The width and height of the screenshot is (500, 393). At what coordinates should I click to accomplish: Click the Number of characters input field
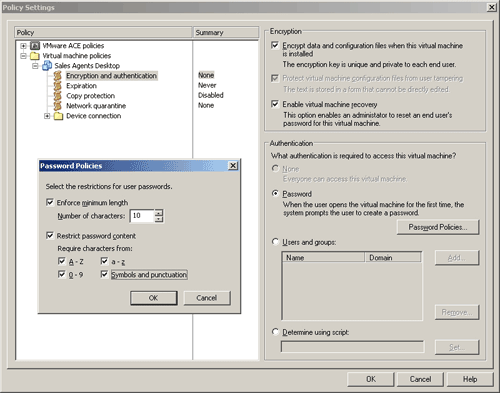point(142,216)
